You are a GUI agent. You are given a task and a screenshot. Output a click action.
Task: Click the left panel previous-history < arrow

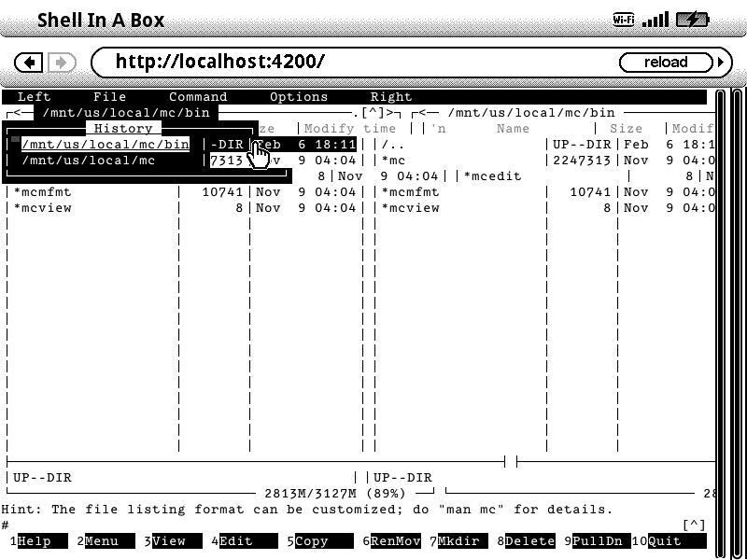17,113
